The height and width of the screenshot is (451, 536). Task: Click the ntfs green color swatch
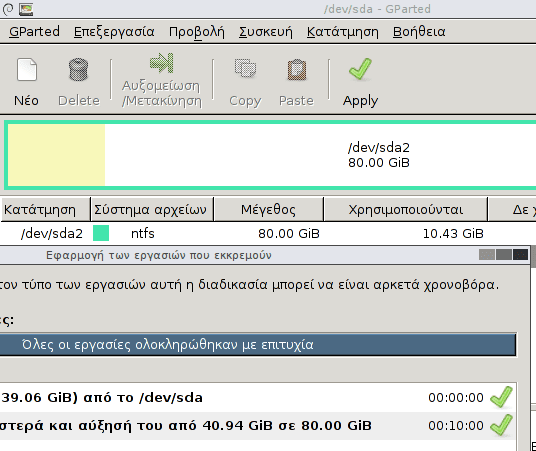(101, 233)
